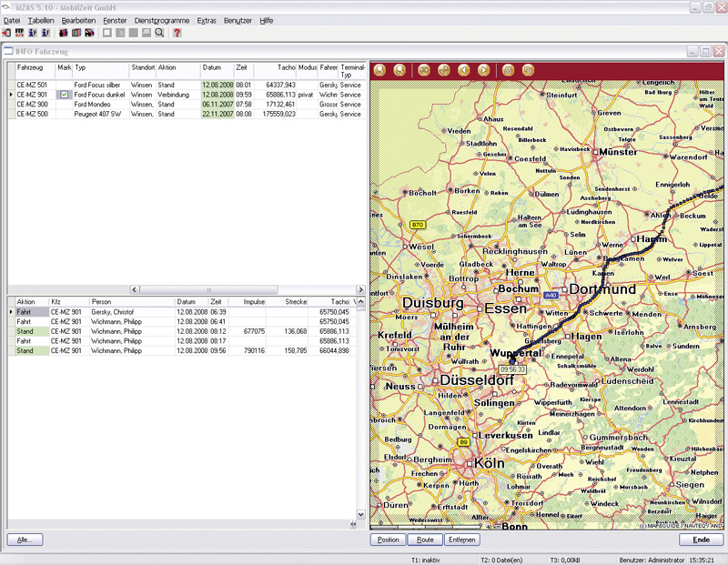The width and height of the screenshot is (728, 565).
Task: Open the Datei menu
Action: tap(12, 20)
